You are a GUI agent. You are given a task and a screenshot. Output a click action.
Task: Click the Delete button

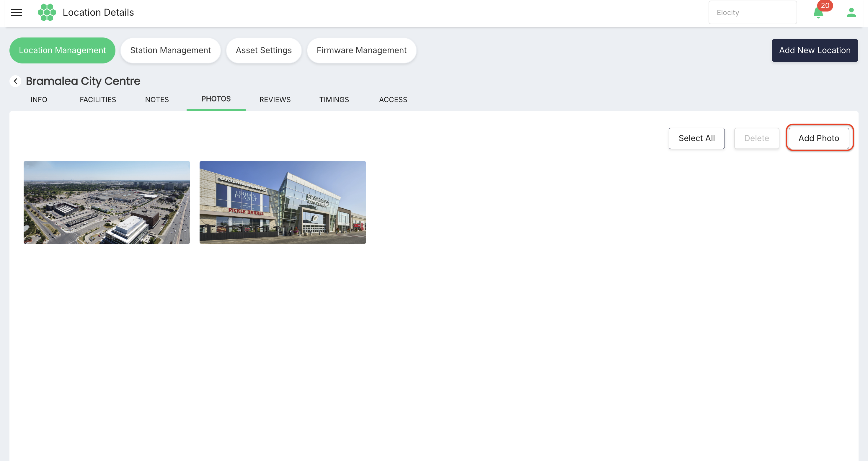pyautogui.click(x=756, y=138)
